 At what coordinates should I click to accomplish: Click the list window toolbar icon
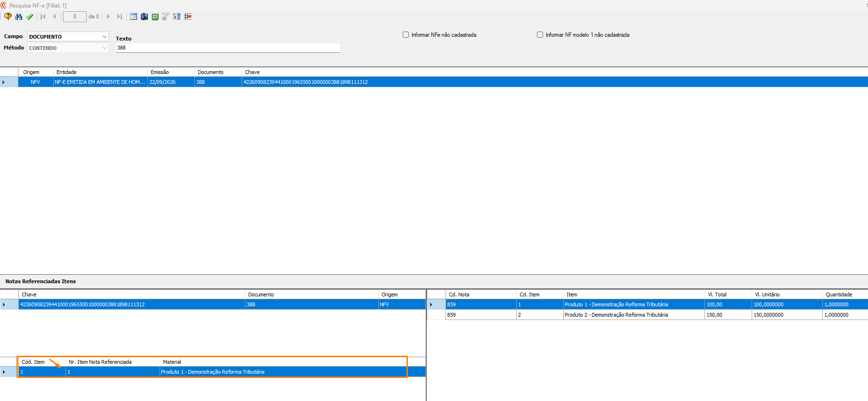tap(133, 16)
